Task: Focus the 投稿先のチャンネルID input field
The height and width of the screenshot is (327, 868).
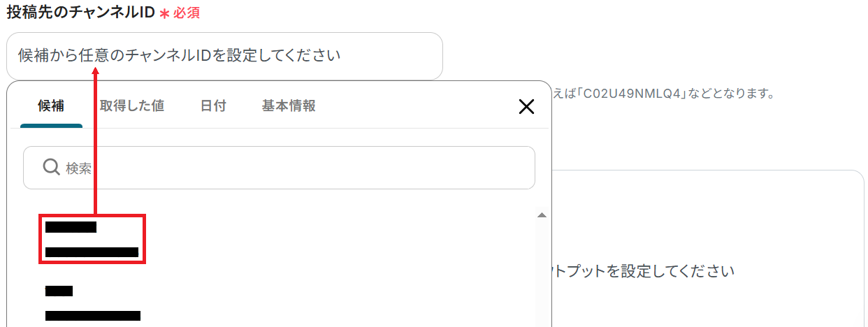Action: pyautogui.click(x=224, y=56)
